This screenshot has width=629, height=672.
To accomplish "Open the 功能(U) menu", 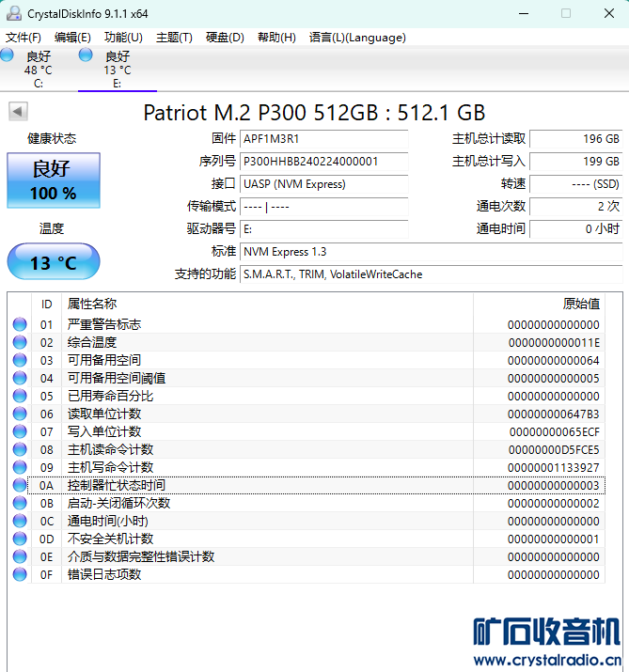I will (123, 38).
